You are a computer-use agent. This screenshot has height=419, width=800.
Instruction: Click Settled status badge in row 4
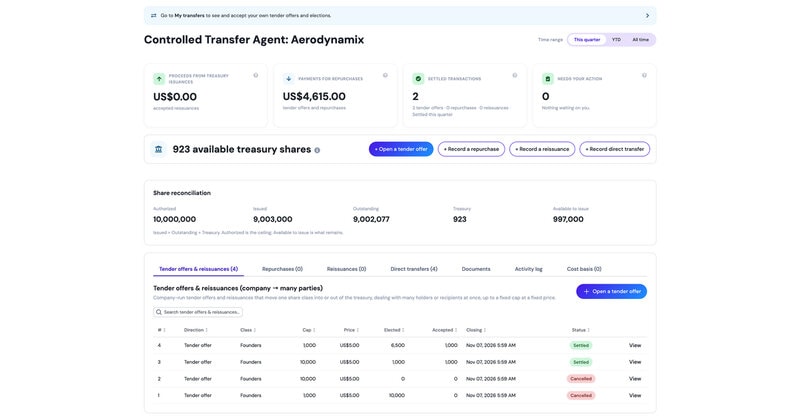click(x=581, y=346)
